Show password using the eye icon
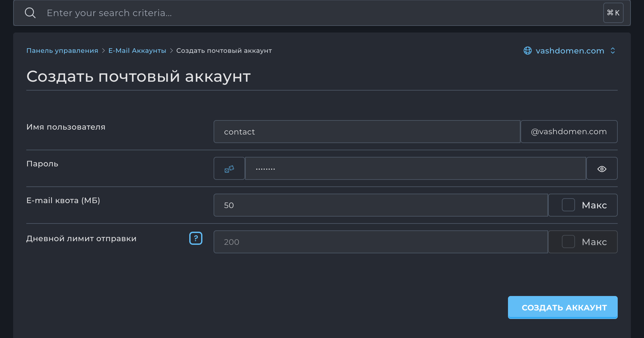Screen dimensions: 644x338 point(602,168)
